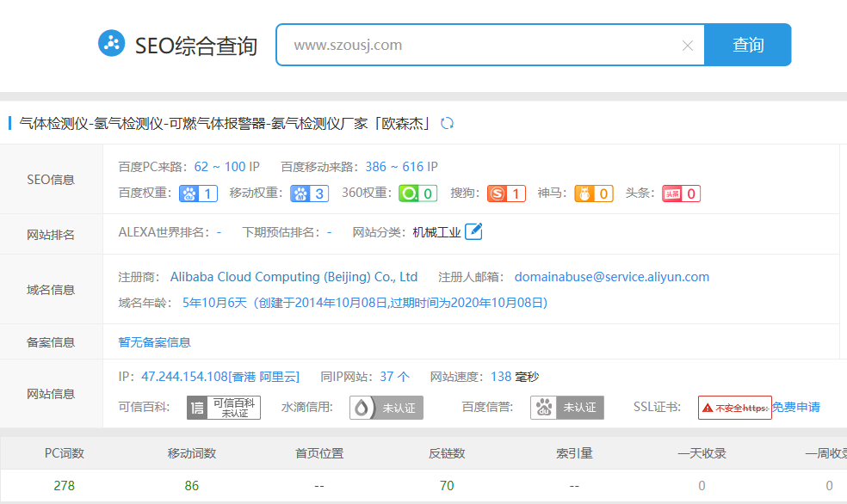
Task: Edit the 网站分类 category with the pencil icon
Action: click(473, 231)
